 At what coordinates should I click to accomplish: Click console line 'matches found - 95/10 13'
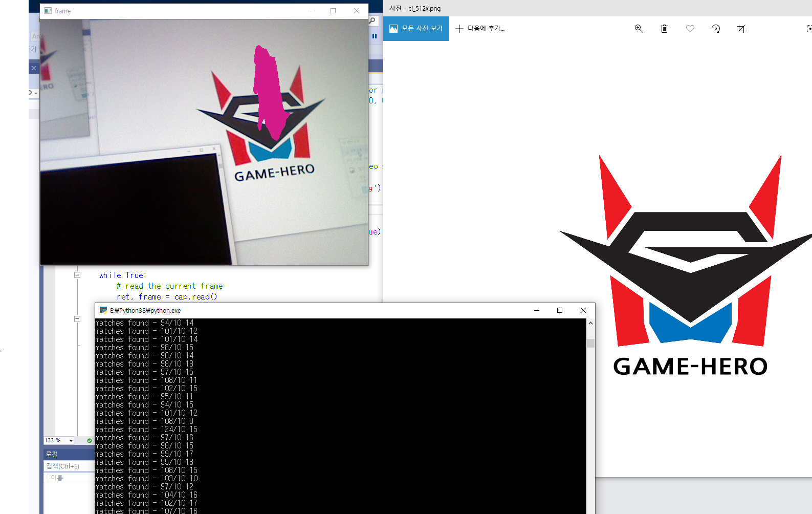[x=144, y=462]
